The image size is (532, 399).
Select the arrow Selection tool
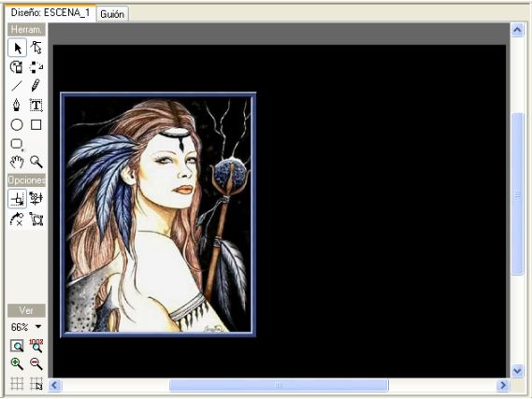17,48
